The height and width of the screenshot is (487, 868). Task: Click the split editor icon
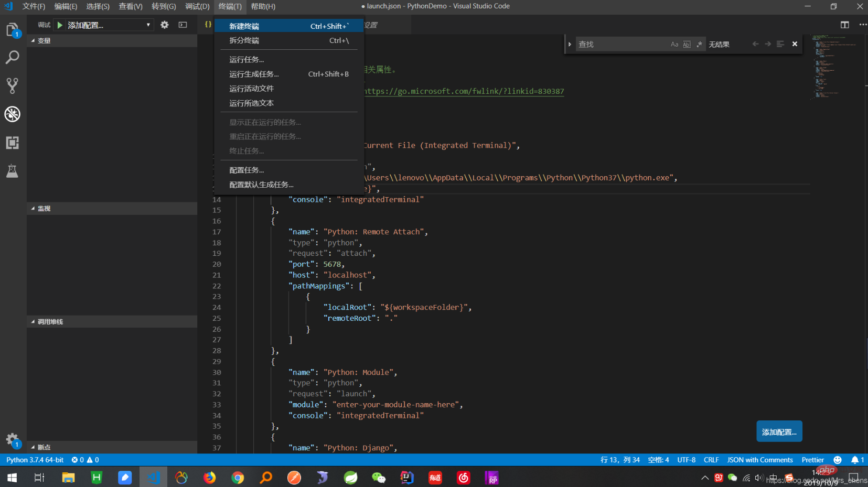coord(844,25)
